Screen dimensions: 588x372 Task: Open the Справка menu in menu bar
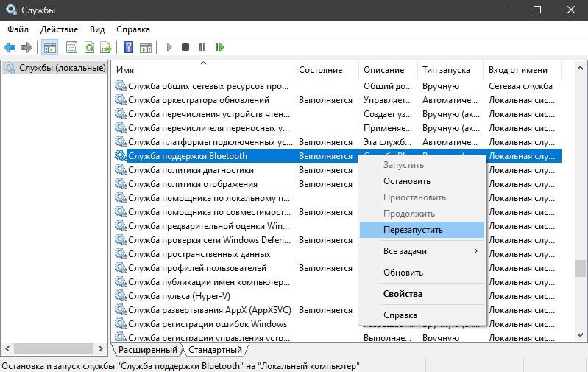(x=133, y=29)
